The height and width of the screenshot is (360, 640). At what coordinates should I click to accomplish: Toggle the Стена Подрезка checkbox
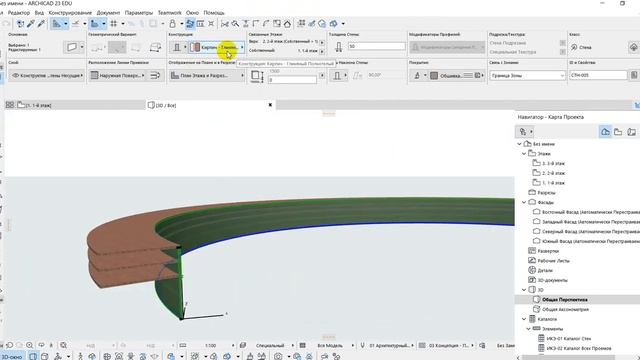[562, 43]
